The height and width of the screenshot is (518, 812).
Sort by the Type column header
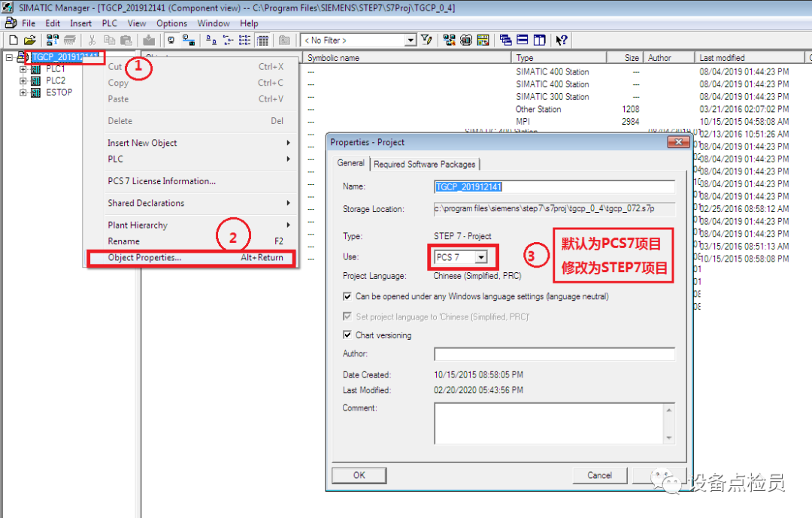tap(559, 57)
